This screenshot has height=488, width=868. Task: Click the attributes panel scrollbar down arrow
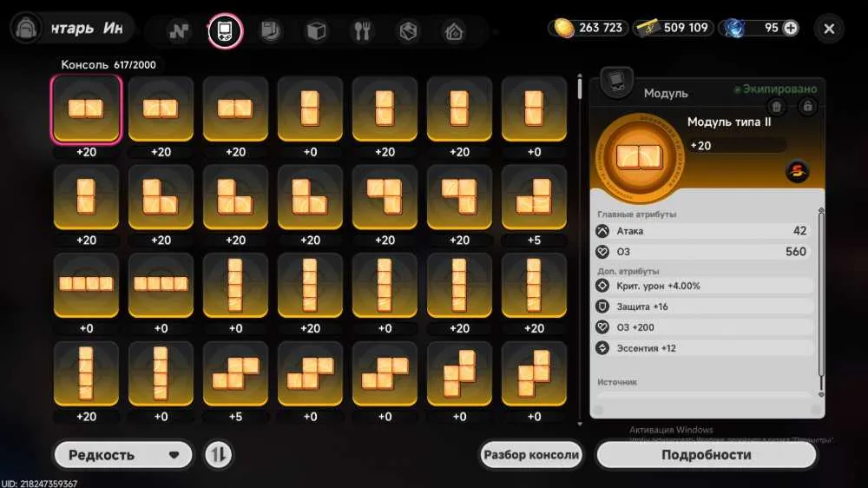tap(821, 394)
